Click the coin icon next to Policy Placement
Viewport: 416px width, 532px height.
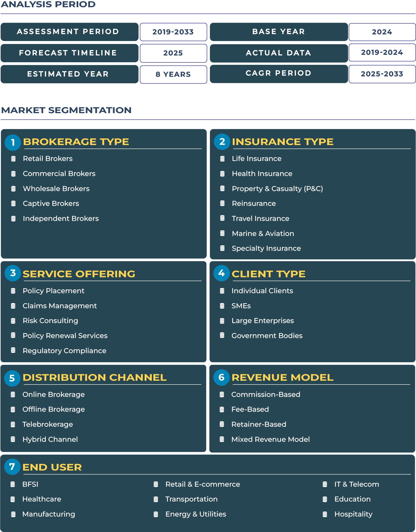[x=13, y=291]
